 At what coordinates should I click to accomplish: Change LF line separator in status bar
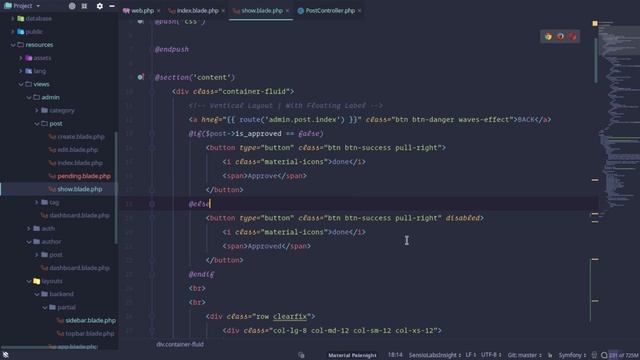pos(470,355)
